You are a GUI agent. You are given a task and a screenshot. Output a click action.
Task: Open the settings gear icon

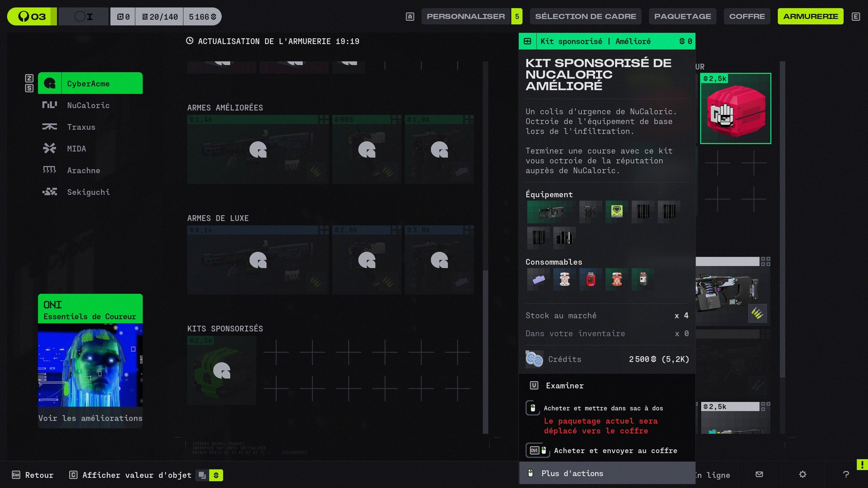[x=802, y=474]
